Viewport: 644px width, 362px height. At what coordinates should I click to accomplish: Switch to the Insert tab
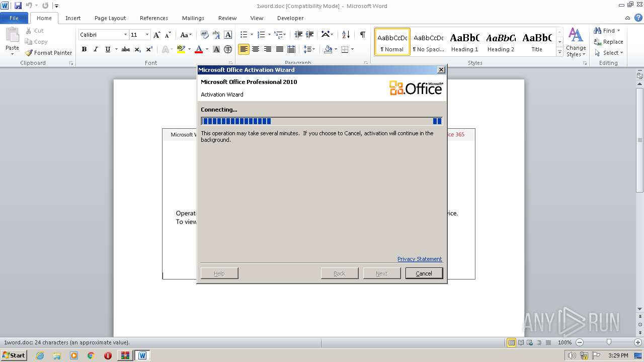pos(73,18)
